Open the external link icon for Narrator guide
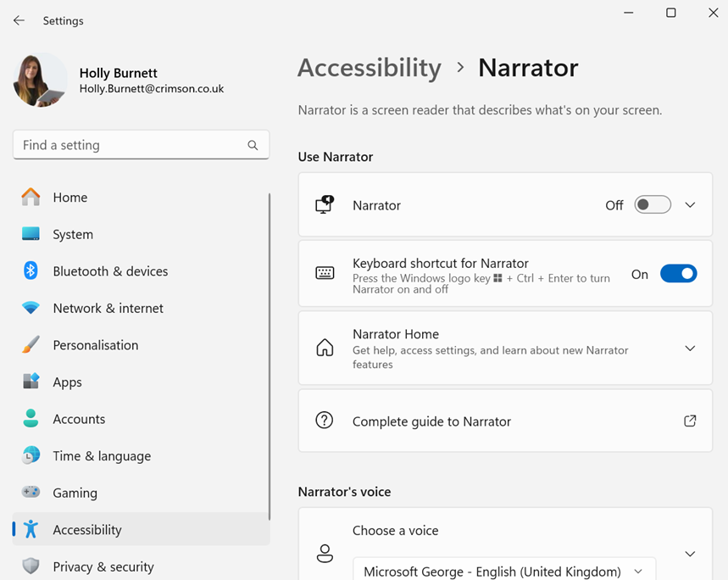 pos(690,421)
